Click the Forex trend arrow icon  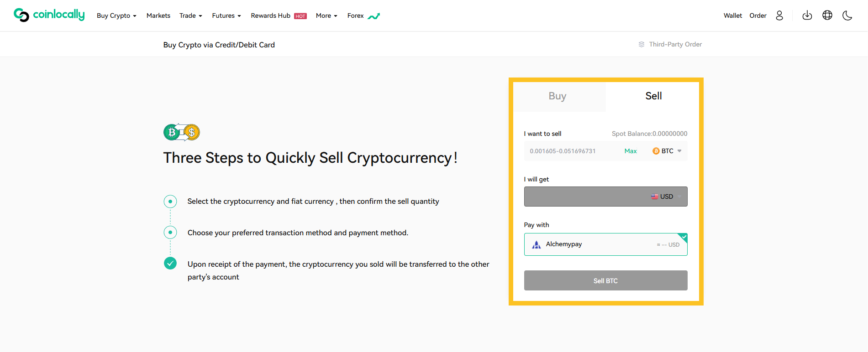click(374, 16)
